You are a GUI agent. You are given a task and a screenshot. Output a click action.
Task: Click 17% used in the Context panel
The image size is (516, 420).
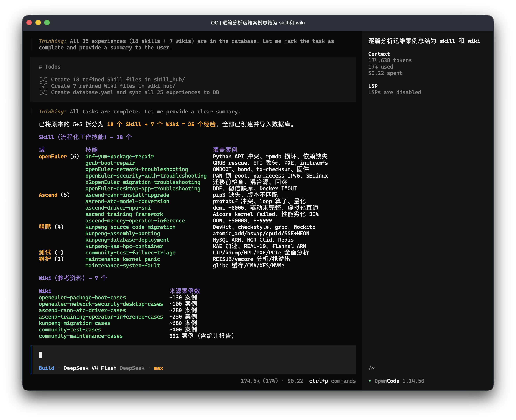click(381, 67)
